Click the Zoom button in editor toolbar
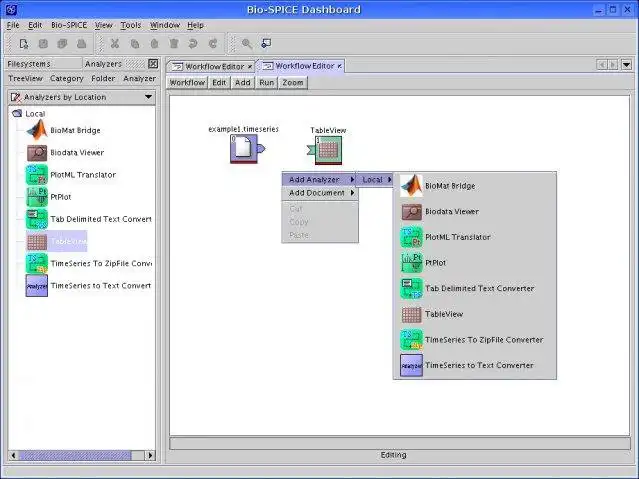 tap(293, 83)
